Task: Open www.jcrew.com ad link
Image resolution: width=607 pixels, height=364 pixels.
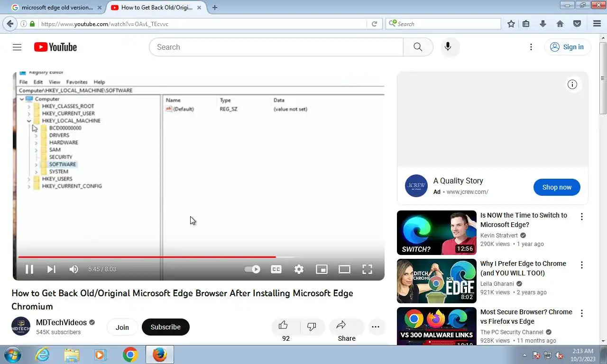Action: point(467,192)
